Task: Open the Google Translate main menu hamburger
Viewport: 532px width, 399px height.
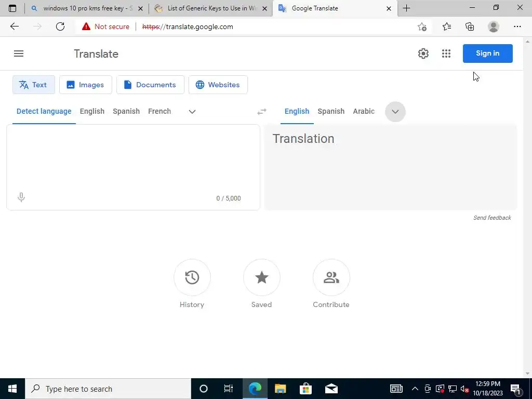Action: pyautogui.click(x=19, y=54)
